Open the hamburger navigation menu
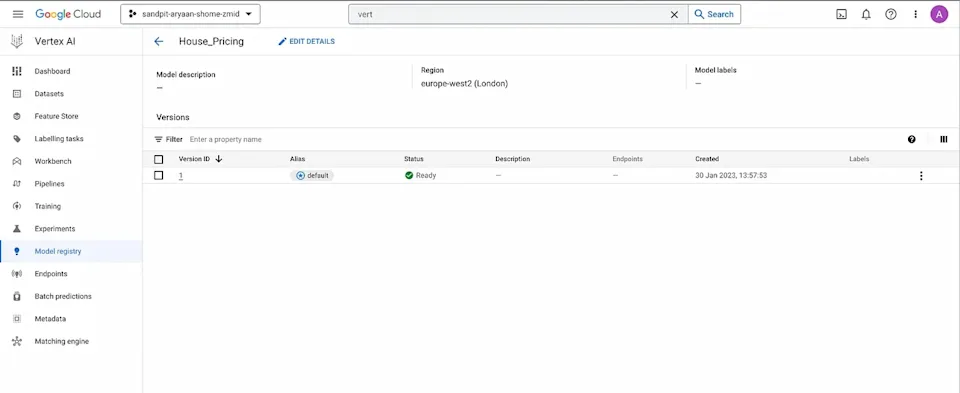The height and width of the screenshot is (393, 960). pos(18,14)
